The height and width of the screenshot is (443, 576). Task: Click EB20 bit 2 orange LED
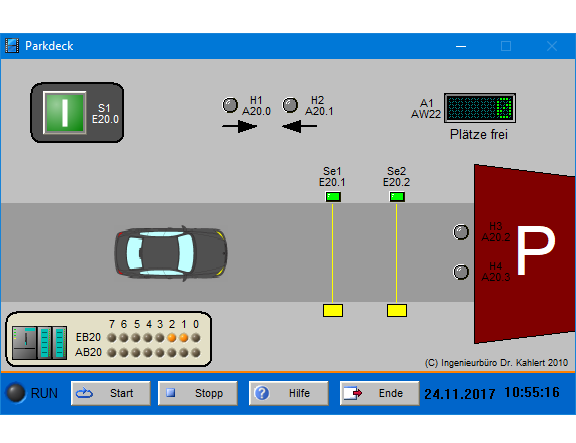[172, 338]
